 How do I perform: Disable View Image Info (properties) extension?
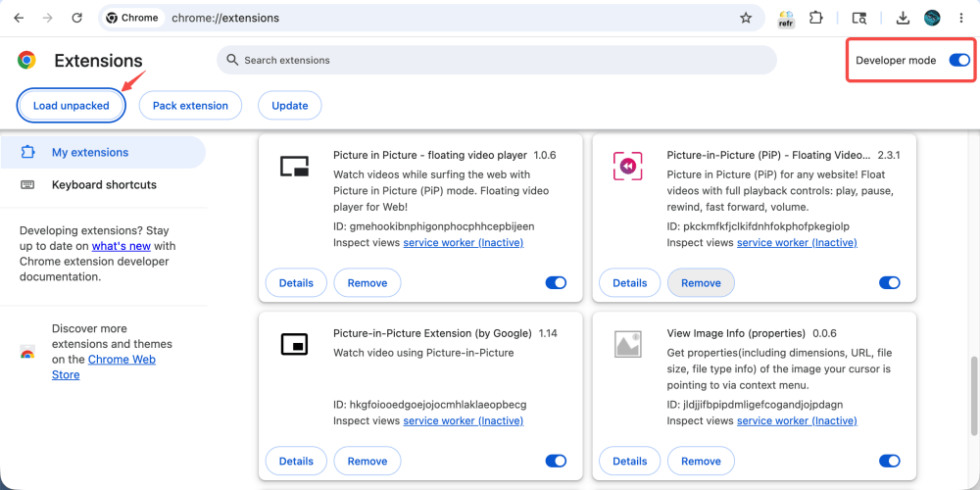click(890, 462)
